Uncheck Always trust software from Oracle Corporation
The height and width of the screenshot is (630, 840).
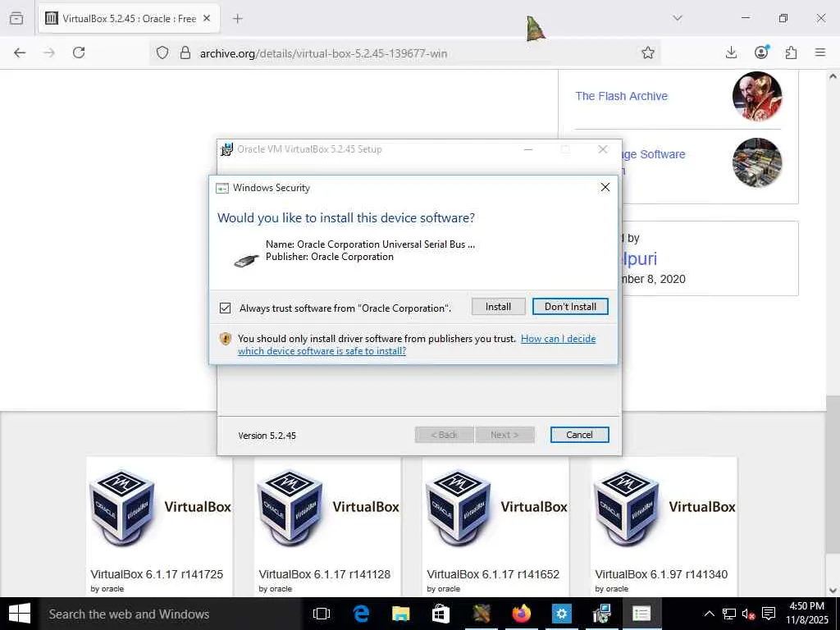[x=225, y=308]
